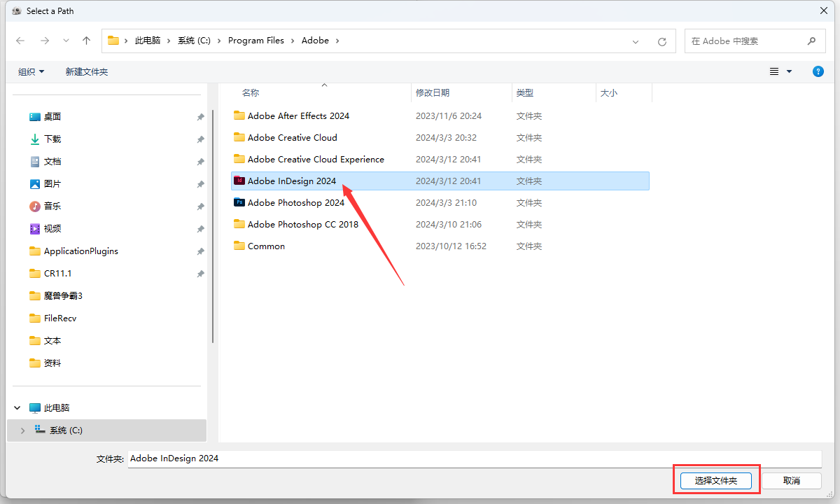The image size is (840, 504).
Task: Open the 组织 menu
Action: pos(31,71)
